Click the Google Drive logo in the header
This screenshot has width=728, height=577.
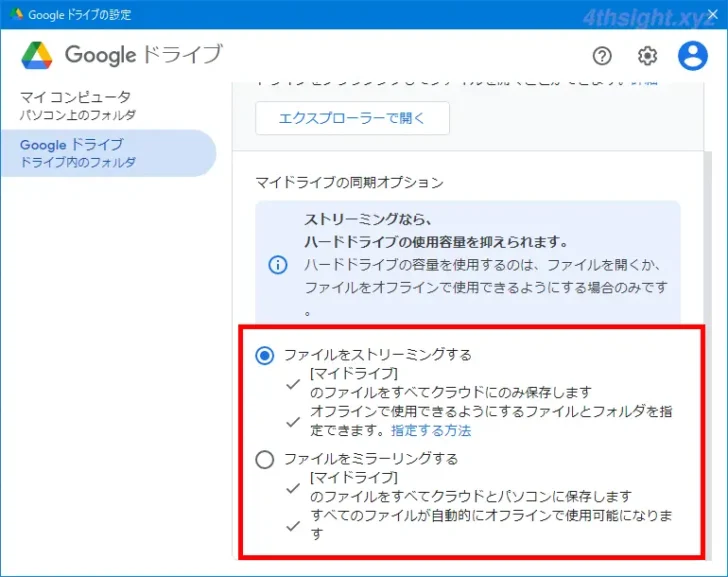[x=37, y=55]
